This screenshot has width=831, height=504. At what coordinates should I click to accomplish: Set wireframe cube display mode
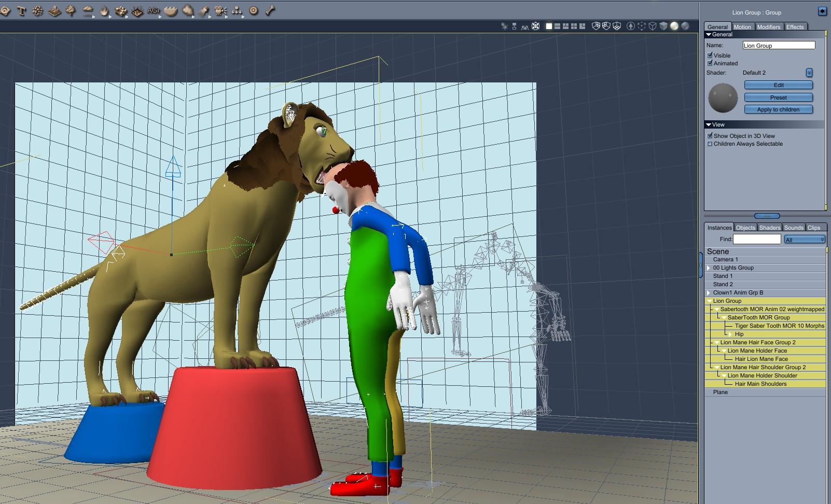[653, 26]
